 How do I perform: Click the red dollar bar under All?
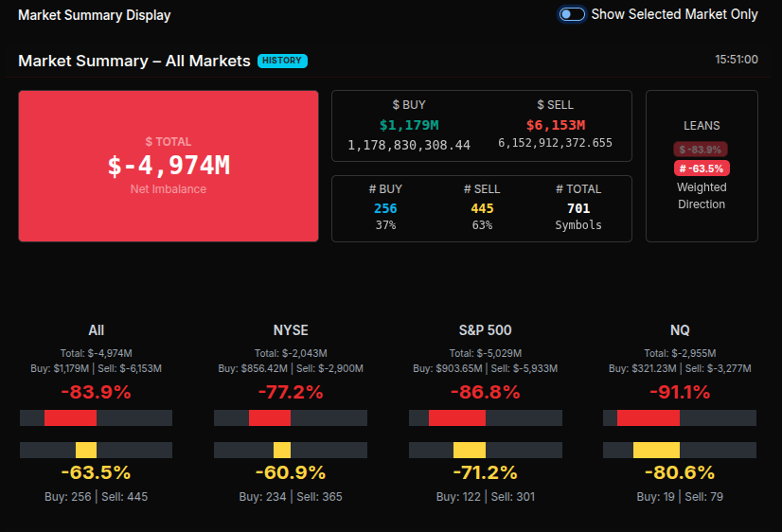coord(70,417)
